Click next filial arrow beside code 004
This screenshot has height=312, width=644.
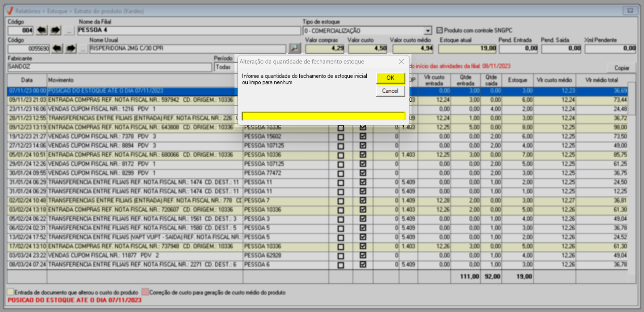[55, 30]
